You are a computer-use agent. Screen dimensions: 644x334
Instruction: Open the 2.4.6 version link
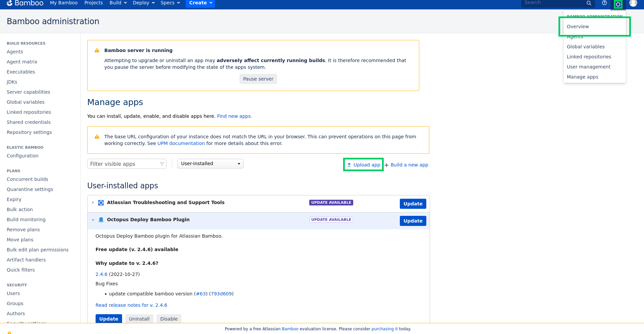[x=101, y=274]
